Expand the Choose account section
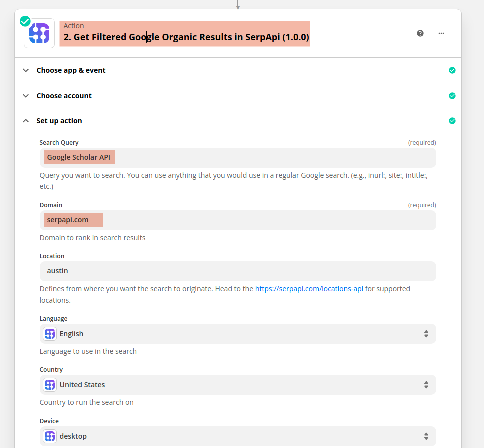The image size is (484, 448). 25,95
